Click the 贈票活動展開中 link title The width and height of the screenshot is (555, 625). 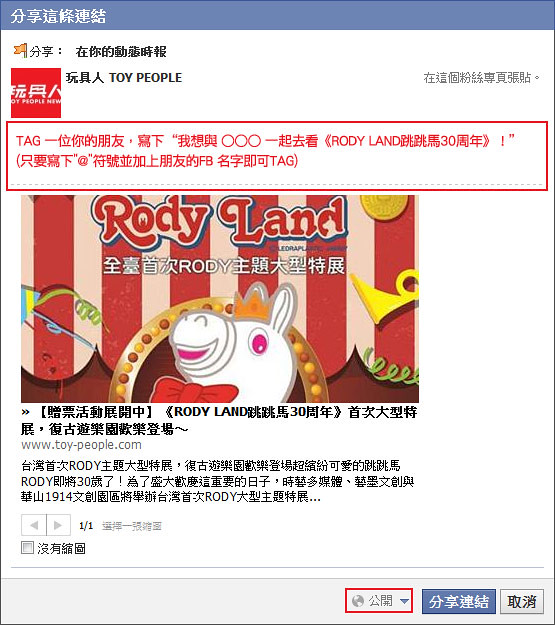coord(219,421)
